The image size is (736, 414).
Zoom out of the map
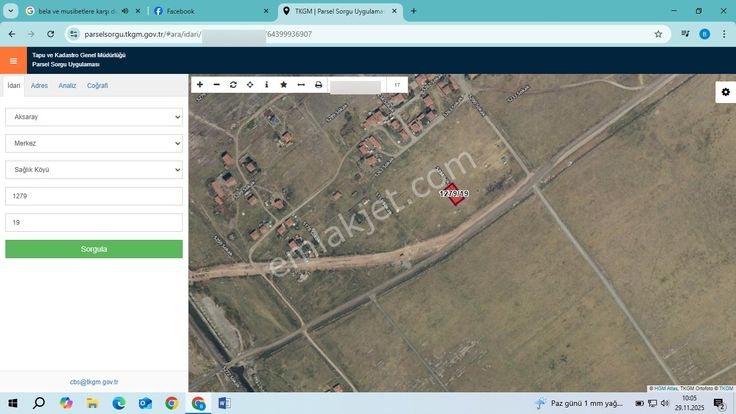(216, 84)
